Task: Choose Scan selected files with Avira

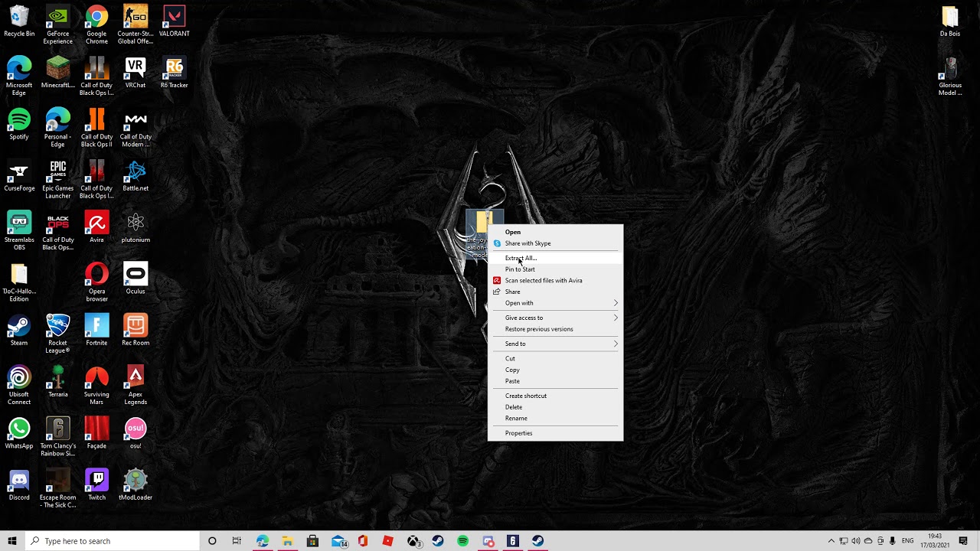Action: click(555, 280)
